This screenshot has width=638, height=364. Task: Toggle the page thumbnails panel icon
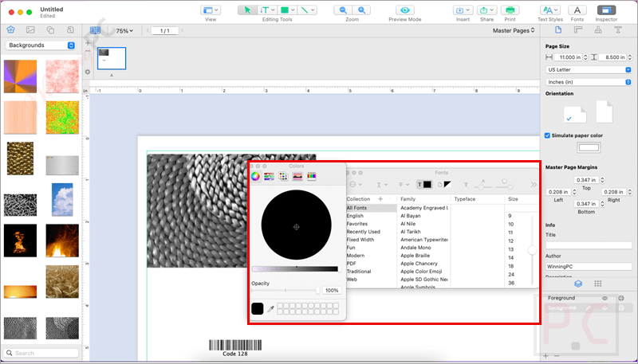(x=95, y=30)
